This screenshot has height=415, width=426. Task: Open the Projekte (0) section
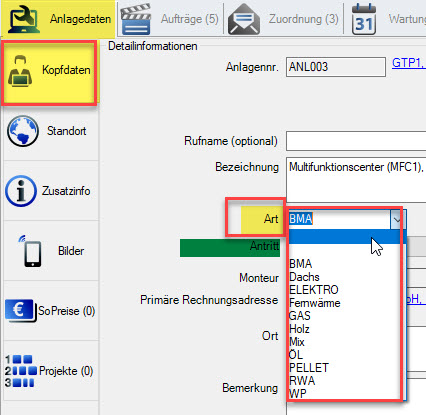click(51, 371)
